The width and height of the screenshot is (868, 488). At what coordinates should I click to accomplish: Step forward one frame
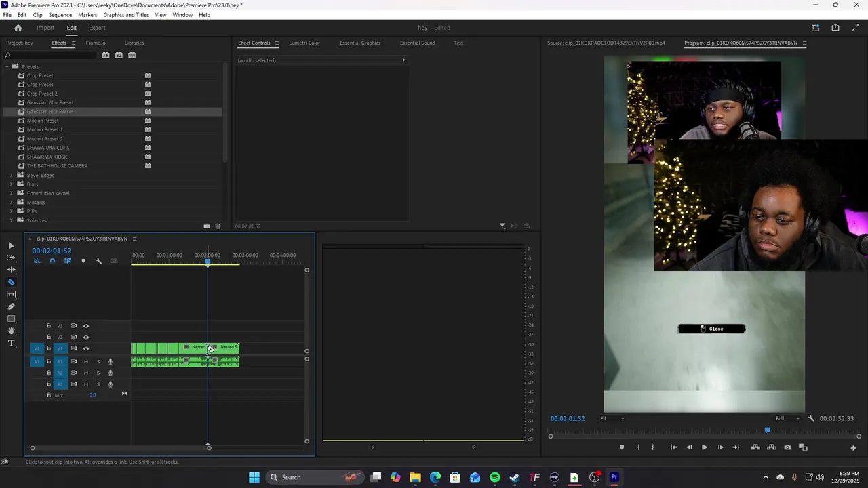point(720,447)
